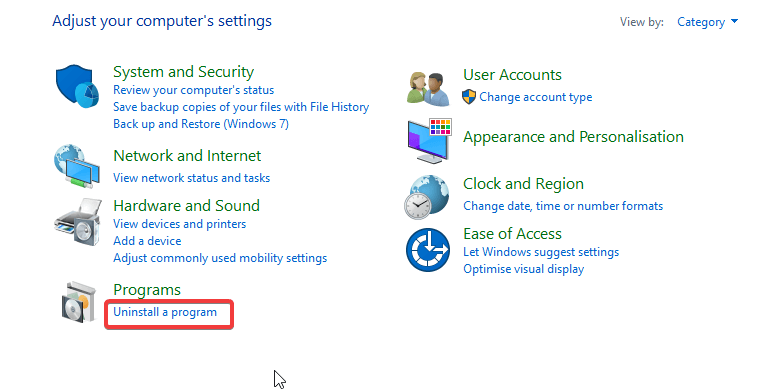Open Review your computer's status
Screen dimensions: 770x390
coord(193,90)
